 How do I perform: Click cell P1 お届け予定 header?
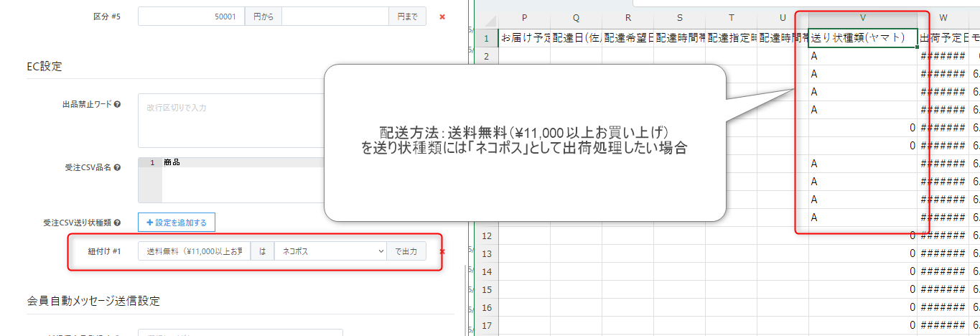[x=524, y=38]
